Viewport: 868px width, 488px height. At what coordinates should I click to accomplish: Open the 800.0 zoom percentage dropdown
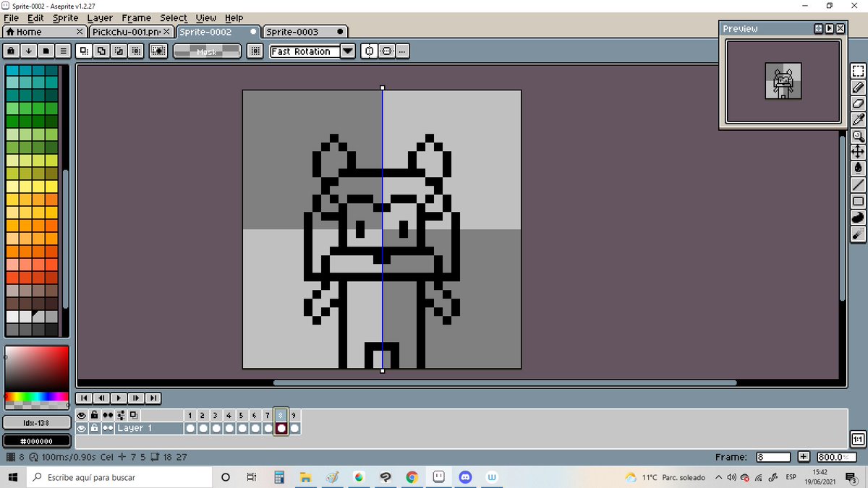click(x=836, y=457)
